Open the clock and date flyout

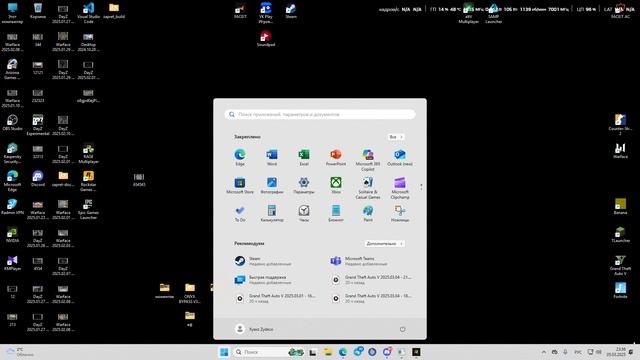[617, 352]
